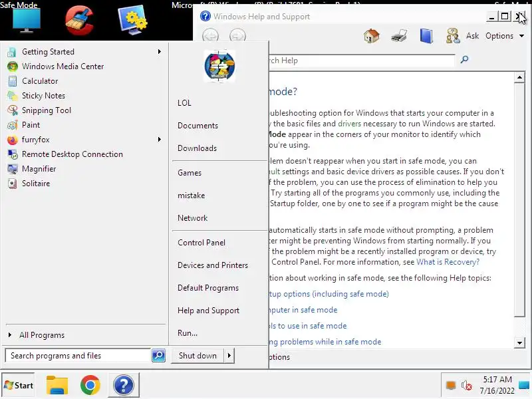
Task: Click the orange tray notification icon
Action: [451, 386]
